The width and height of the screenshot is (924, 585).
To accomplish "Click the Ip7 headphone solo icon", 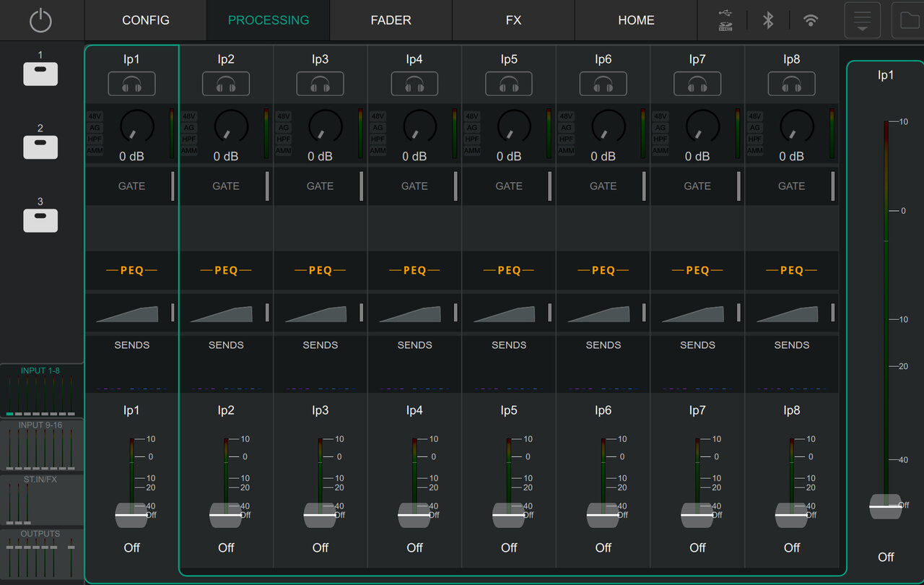I will [697, 84].
